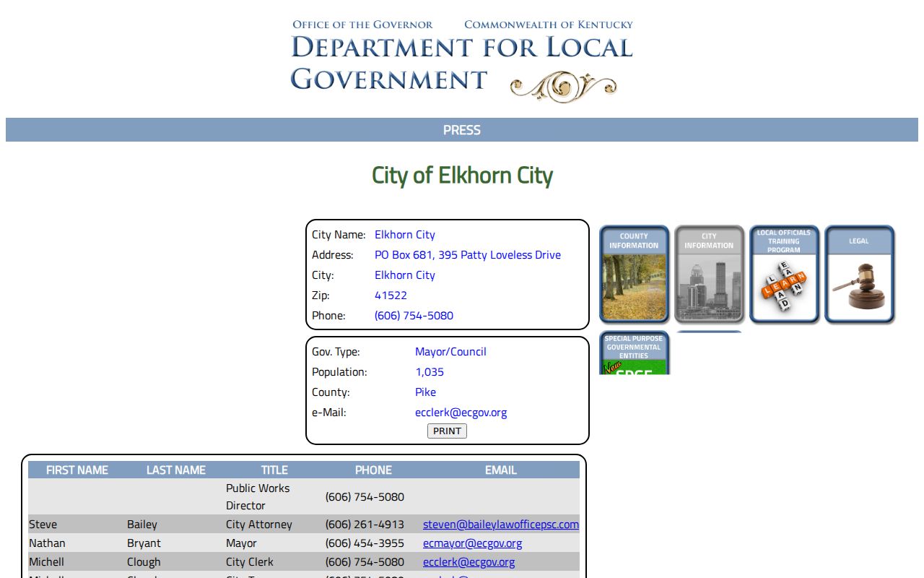This screenshot has width=924, height=578.
Task: Click first name Steve in table
Action: pyautogui.click(x=43, y=525)
